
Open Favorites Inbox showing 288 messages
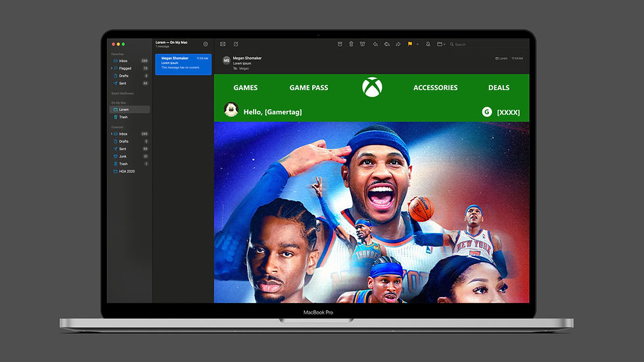coord(130,60)
